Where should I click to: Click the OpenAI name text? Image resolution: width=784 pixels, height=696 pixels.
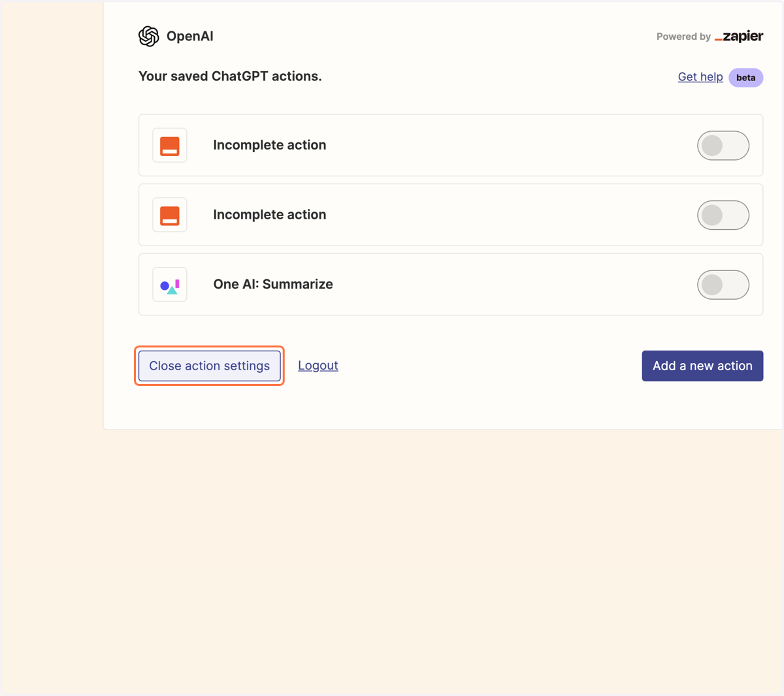(190, 37)
